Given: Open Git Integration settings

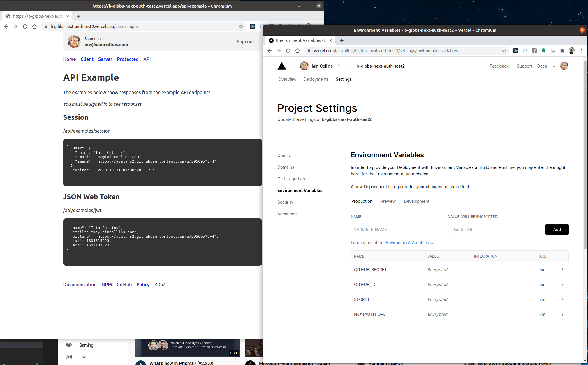Looking at the screenshot, I should (x=291, y=179).
